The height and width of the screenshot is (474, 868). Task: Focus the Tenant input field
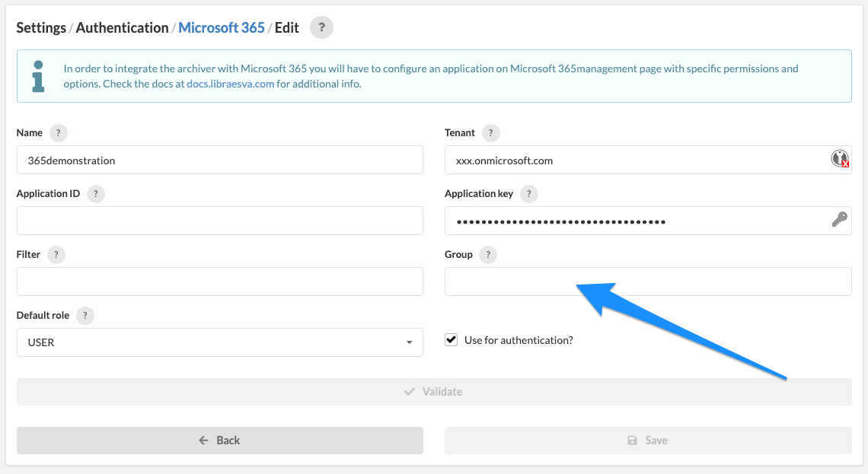click(648, 160)
